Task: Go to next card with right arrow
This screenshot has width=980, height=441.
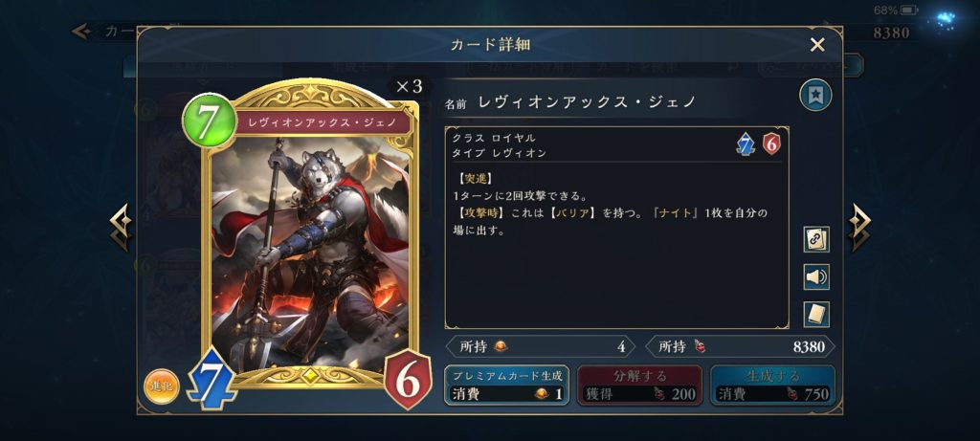Action: coord(859,228)
